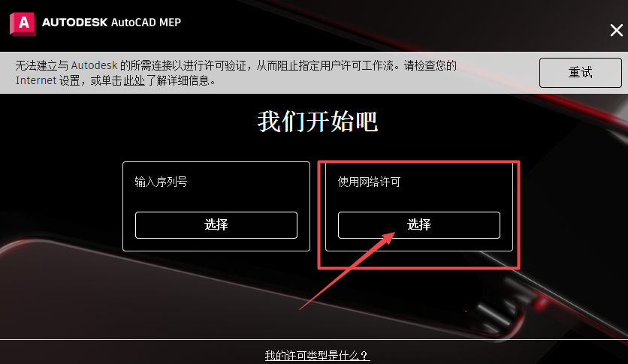Click the red AutoCAD "A" logo icon
This screenshot has height=364, width=628.
click(x=23, y=23)
